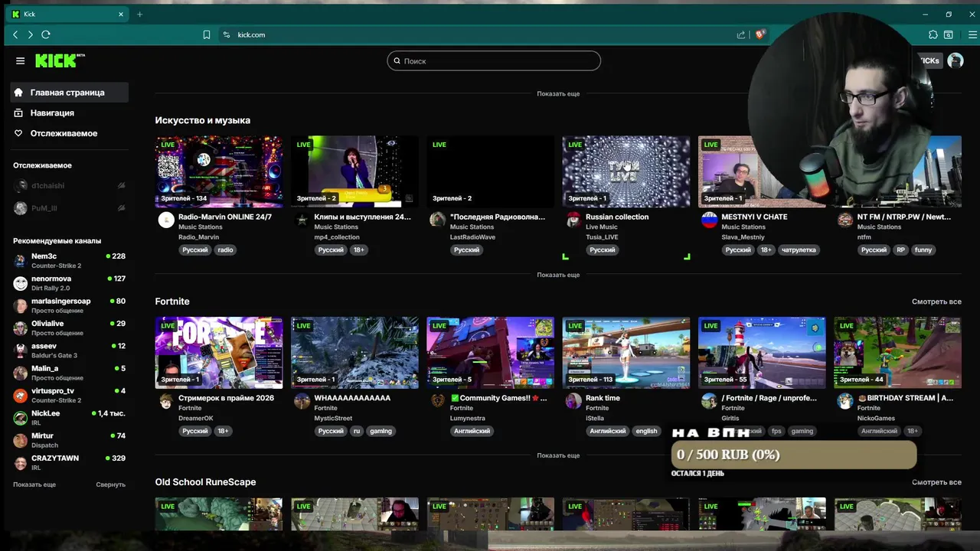Open marlasingersoap avatar in recommended list
980x551 pixels.
21,305
